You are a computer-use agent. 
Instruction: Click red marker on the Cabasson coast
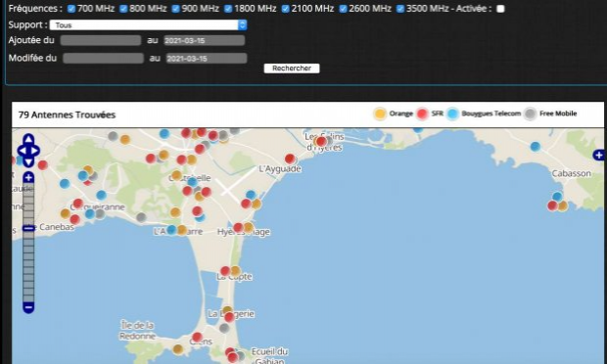tap(552, 205)
